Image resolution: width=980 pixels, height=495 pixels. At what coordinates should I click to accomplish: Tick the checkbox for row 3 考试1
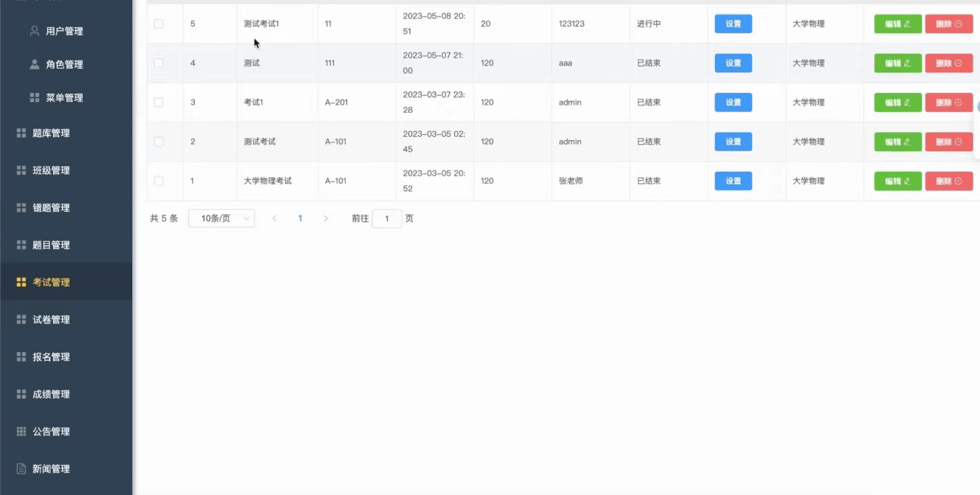(x=158, y=102)
